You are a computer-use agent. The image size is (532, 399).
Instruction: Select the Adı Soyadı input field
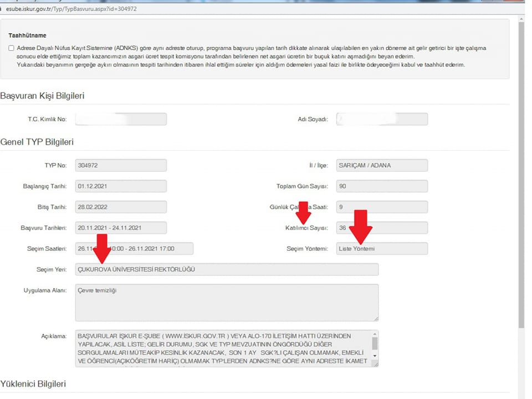click(382, 119)
